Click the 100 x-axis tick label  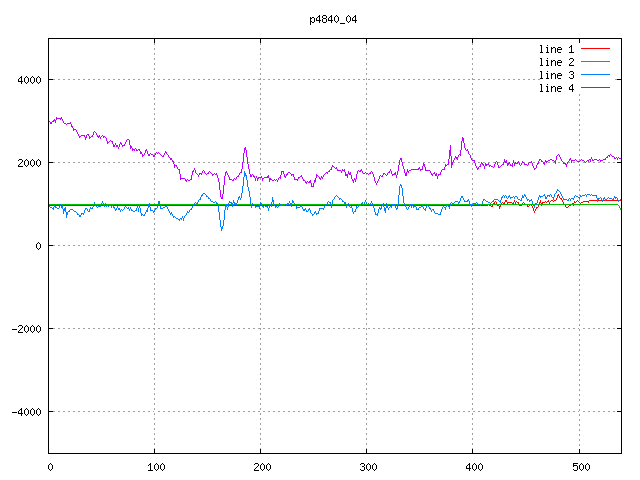pos(155,466)
